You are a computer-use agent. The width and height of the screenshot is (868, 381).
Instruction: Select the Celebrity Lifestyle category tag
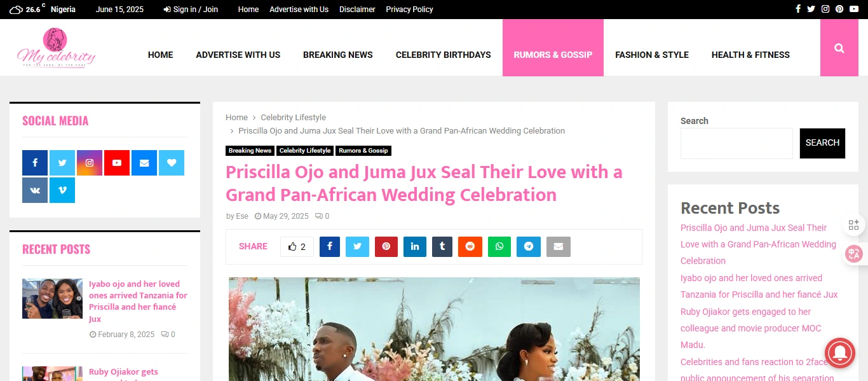click(x=305, y=151)
